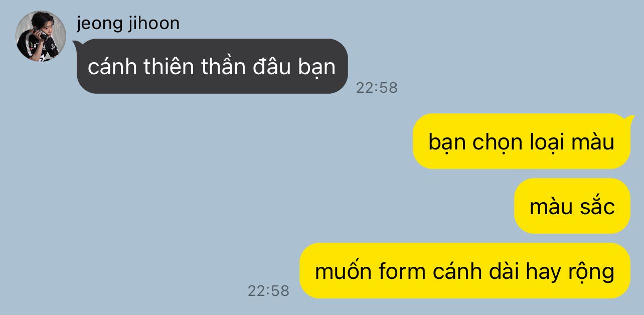Select the dark received message bubble

point(212,66)
